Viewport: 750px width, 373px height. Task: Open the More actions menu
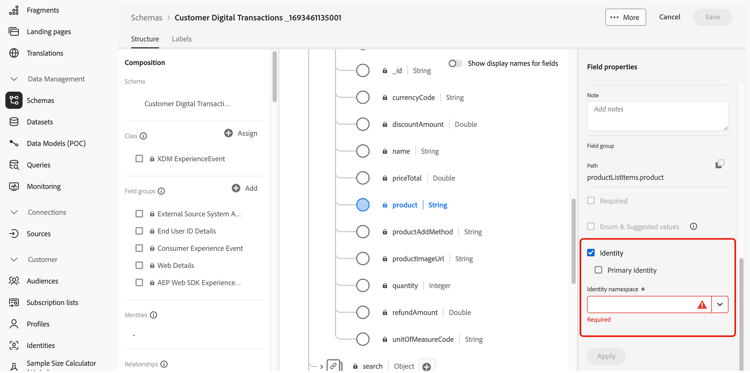[x=626, y=17]
